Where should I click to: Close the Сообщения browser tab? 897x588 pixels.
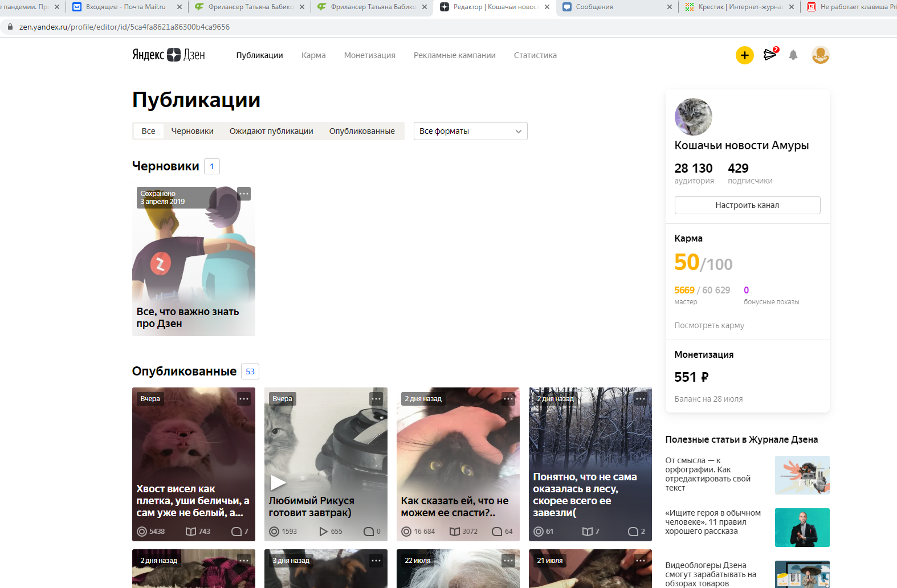click(670, 7)
